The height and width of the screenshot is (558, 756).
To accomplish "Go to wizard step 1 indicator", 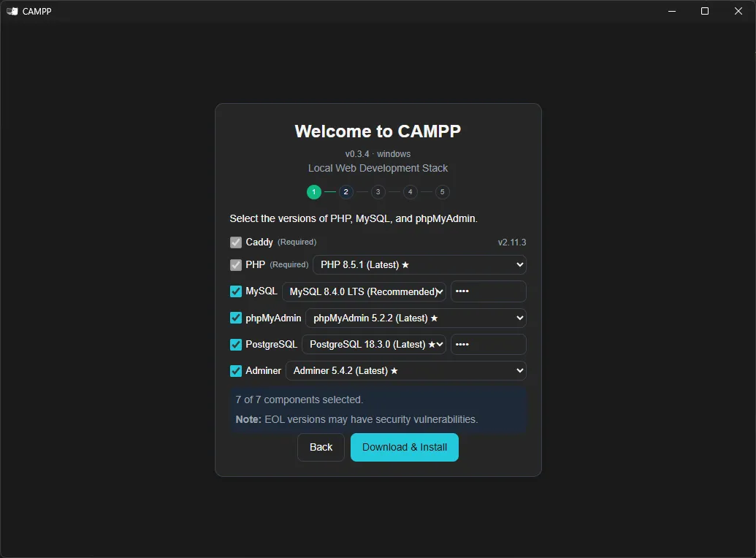I will point(314,192).
